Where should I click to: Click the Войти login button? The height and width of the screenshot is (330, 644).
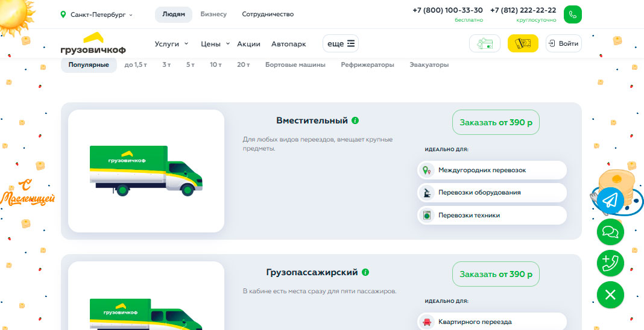point(563,43)
